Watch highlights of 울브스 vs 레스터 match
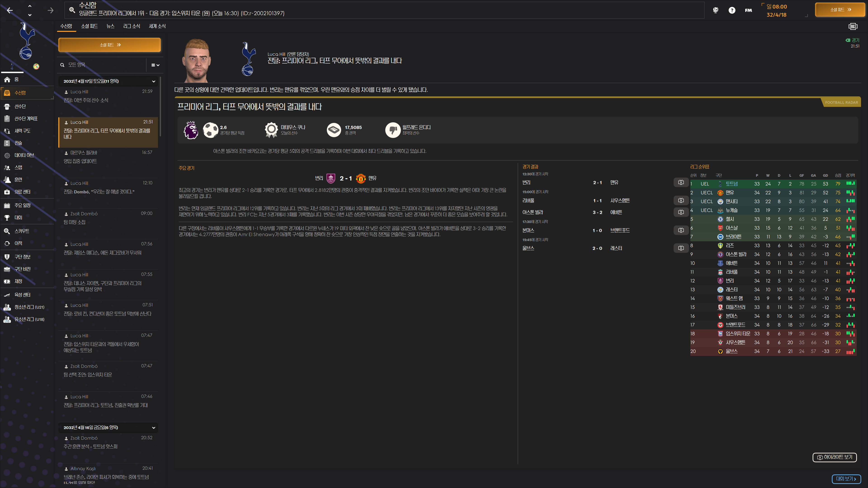Image resolution: width=868 pixels, height=488 pixels. (681, 248)
